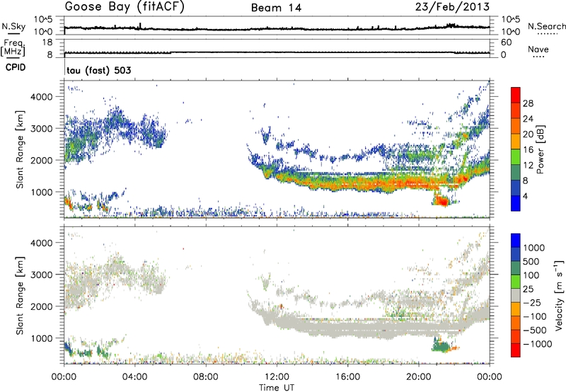Click the "16" label on the Power color bar
Viewport: 566px width, 392px height.
pyautogui.click(x=528, y=149)
